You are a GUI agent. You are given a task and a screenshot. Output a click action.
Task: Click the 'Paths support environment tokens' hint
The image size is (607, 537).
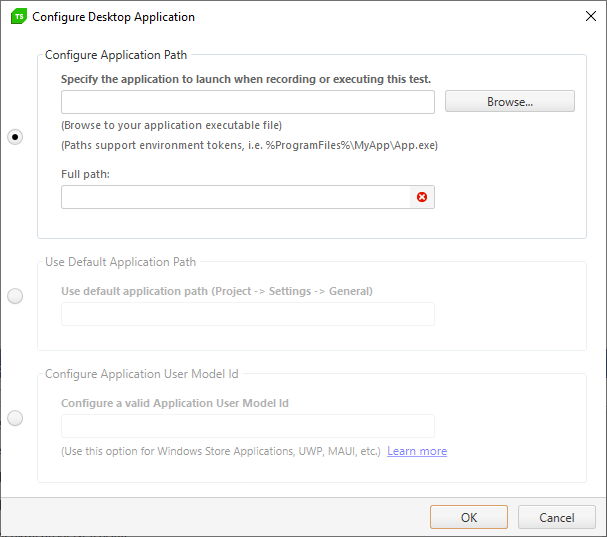click(x=249, y=145)
